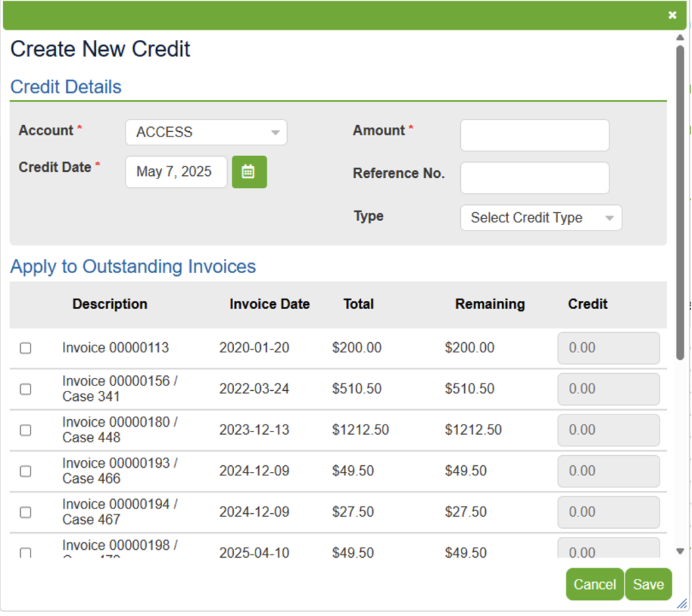Image resolution: width=692 pixels, height=616 pixels.
Task: Cancel the new credit form
Action: [594, 584]
